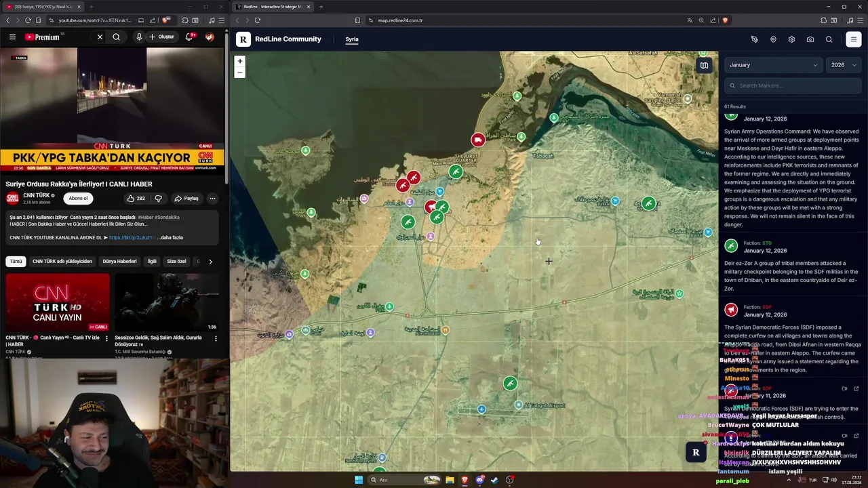Viewport: 868px width, 488px height.
Task: Open YouTube hamburger guide menu
Action: point(12,37)
